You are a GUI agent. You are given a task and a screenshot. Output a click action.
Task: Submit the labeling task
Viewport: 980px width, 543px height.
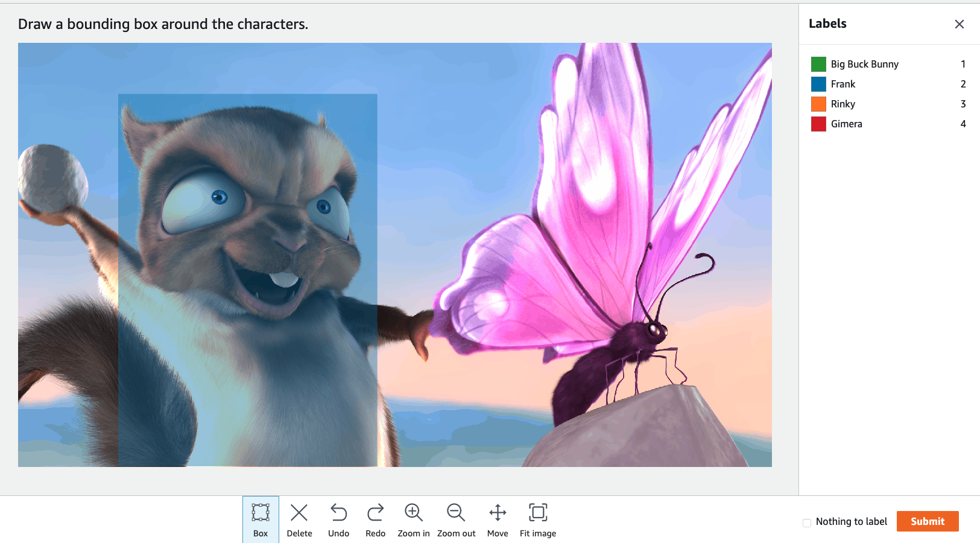click(927, 521)
